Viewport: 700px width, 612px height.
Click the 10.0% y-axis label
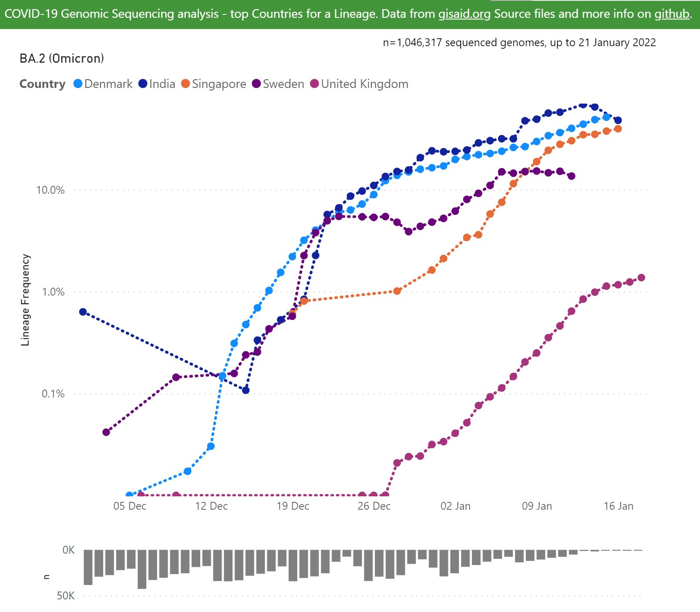[50, 190]
